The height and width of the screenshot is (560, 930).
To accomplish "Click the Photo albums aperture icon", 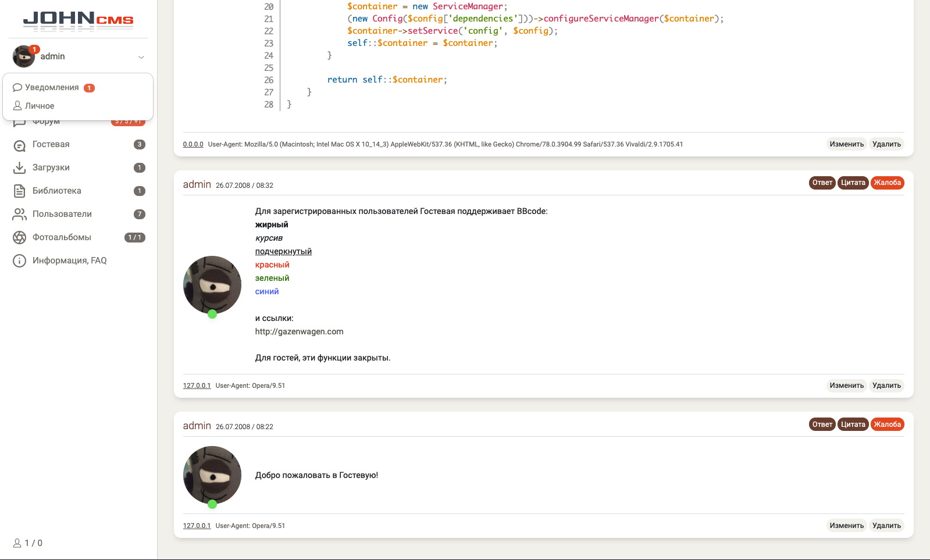I will coord(19,237).
